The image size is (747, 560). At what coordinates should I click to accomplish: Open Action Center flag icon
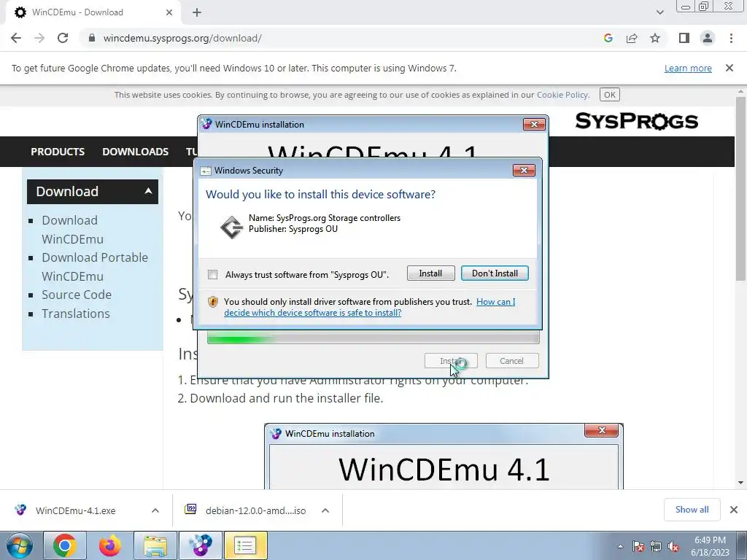click(638, 546)
